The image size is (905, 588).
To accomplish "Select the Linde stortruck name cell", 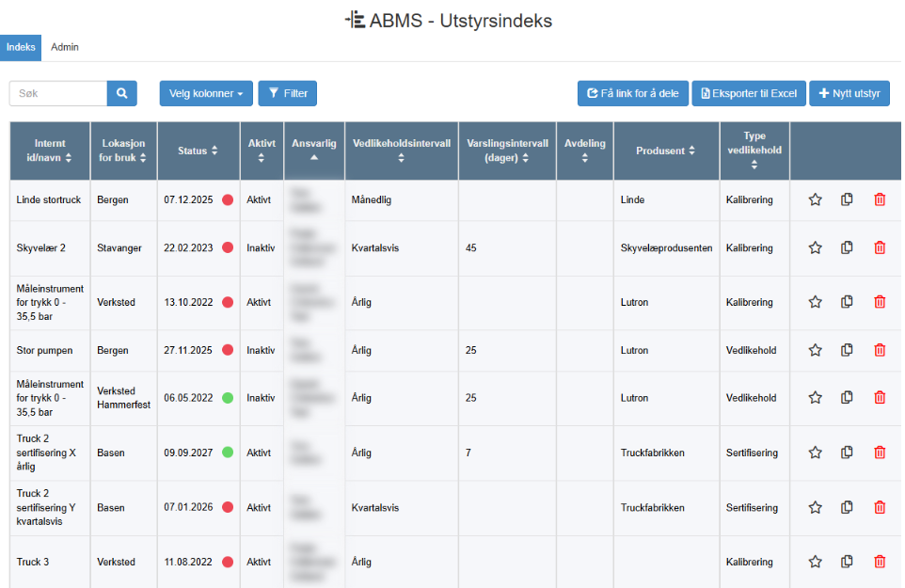I will [x=49, y=199].
